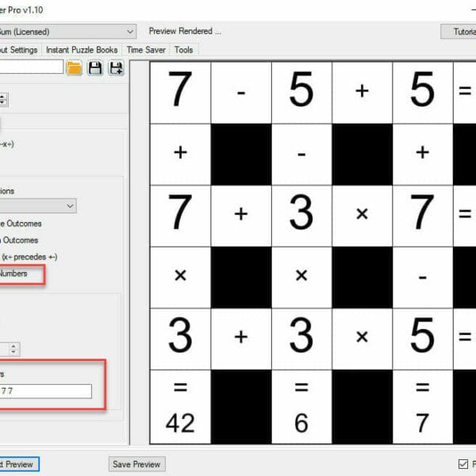This screenshot has height=476, width=476.
Task: Click the save-as icon with plus sign
Action: tap(116, 67)
